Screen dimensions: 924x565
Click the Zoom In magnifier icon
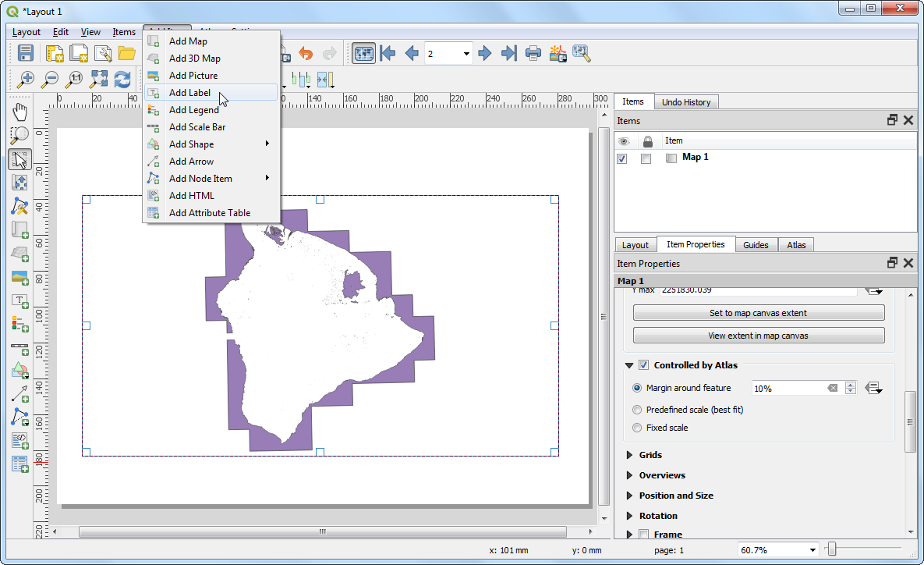(26, 79)
